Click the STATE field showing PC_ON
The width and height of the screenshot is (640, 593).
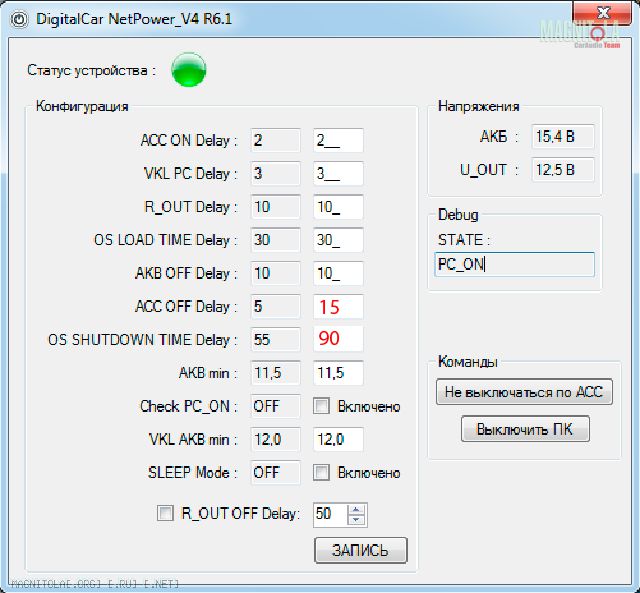(x=514, y=264)
